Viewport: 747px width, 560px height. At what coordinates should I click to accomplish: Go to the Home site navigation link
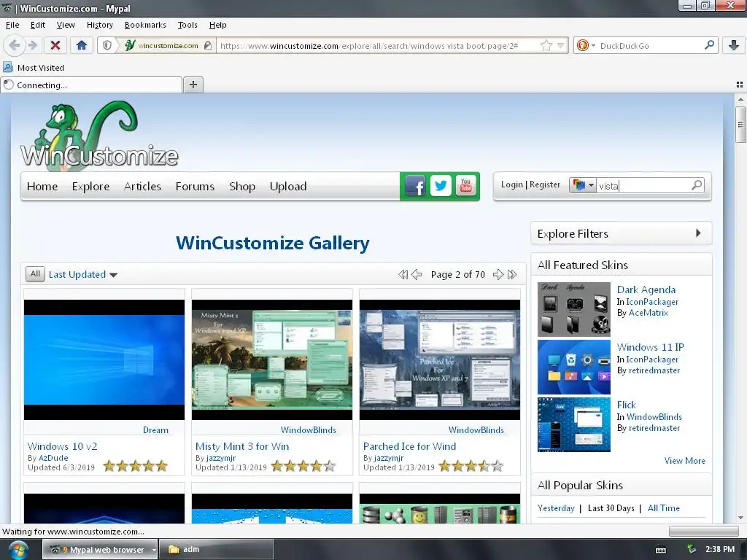click(x=42, y=186)
